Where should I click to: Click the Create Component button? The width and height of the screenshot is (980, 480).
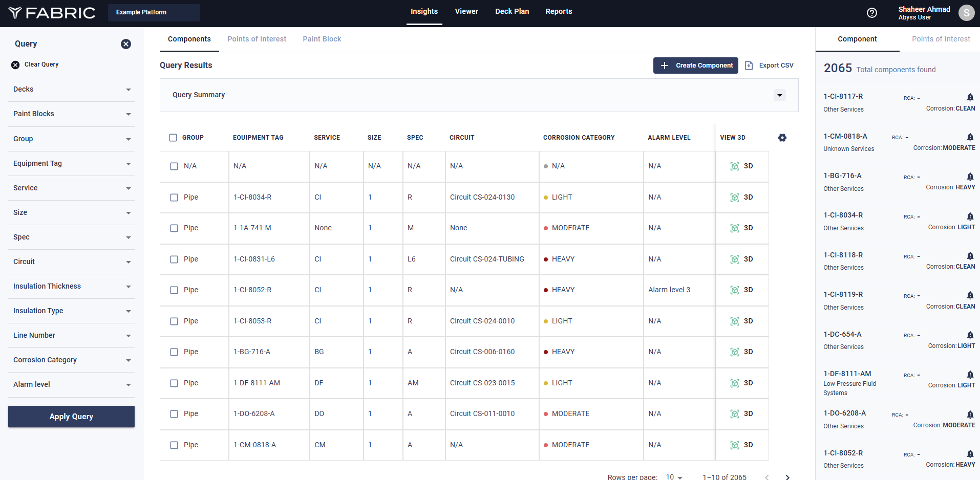695,66
